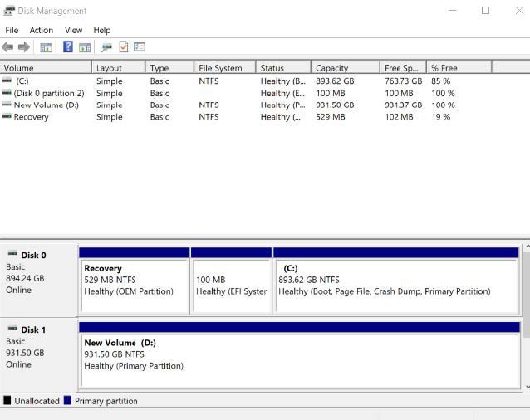Open the Help menu
This screenshot has height=420, width=530.
coord(101,30)
